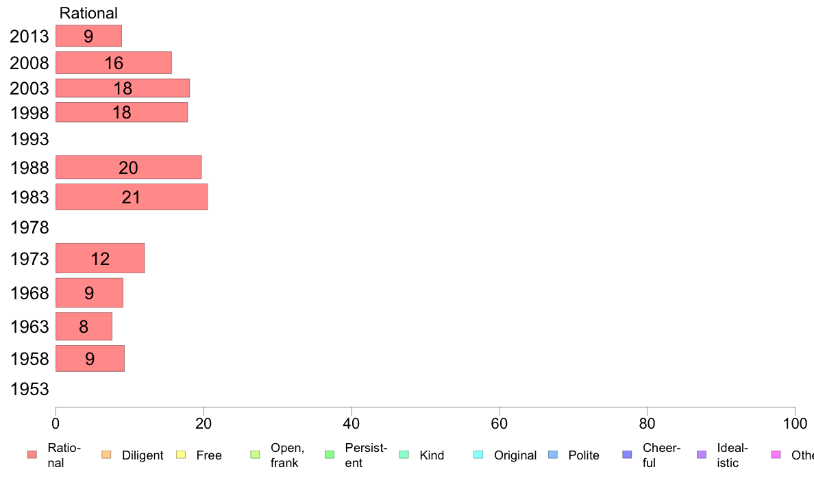Viewport: 814px width, 504px height.
Task: Click the Cheerful legend swatch
Action: click(x=627, y=455)
